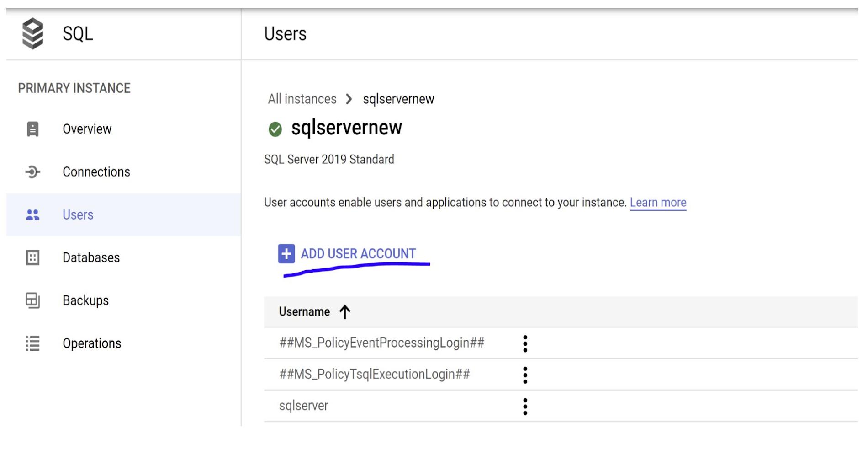Open the Overview page

click(87, 129)
